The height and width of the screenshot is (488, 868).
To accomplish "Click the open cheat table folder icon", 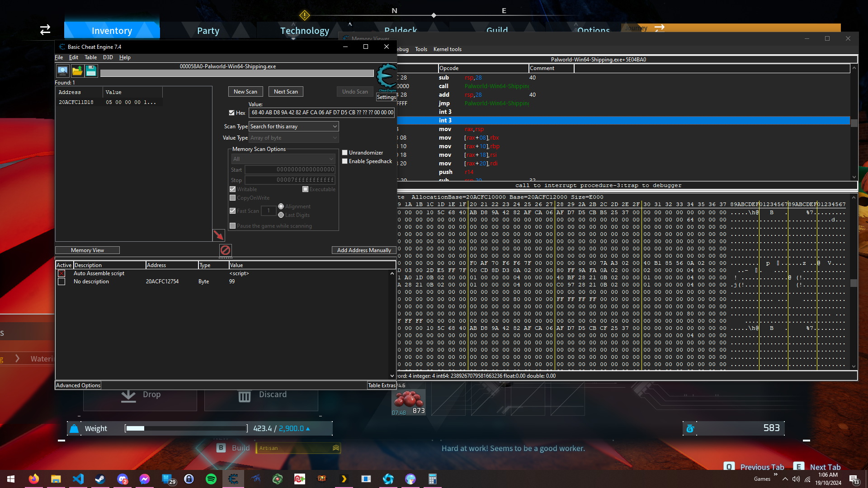I will click(77, 71).
